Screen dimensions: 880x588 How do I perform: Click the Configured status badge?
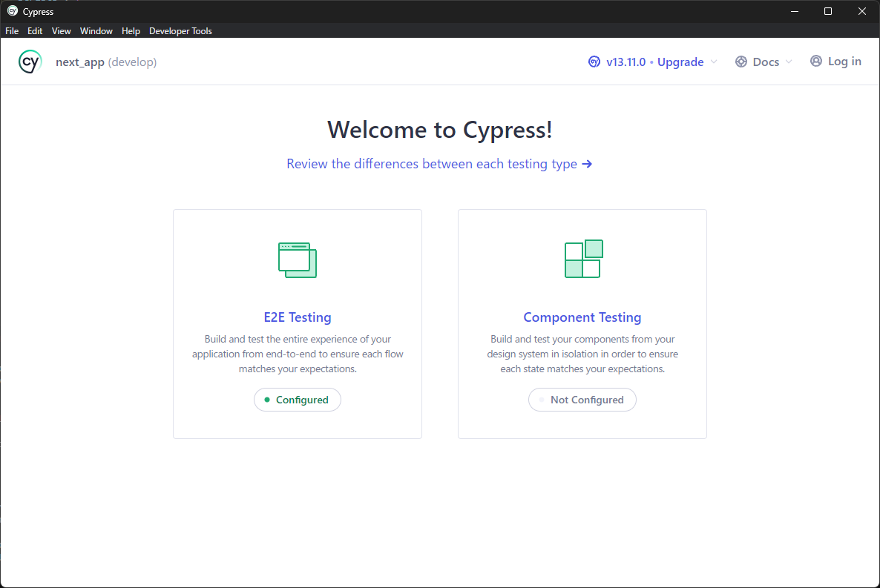[x=298, y=400]
